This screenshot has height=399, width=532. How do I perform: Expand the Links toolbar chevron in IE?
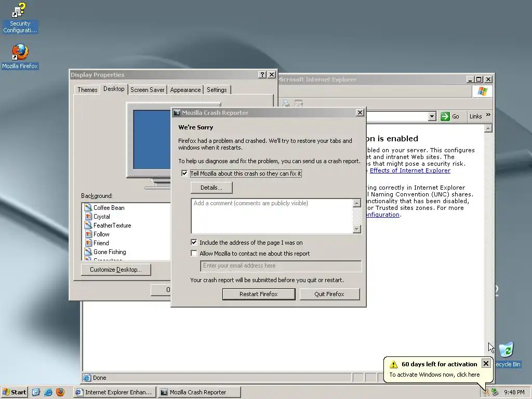(x=488, y=115)
